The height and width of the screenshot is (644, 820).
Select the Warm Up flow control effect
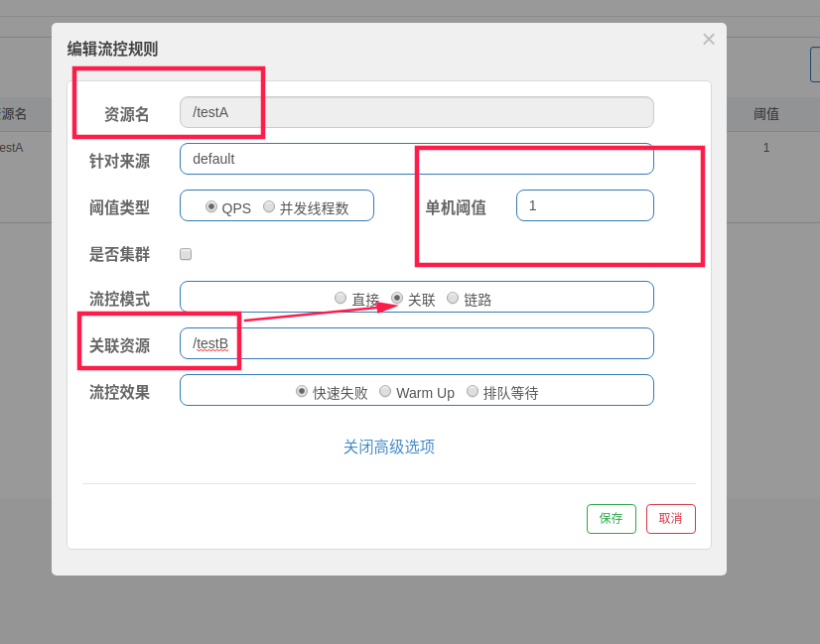[385, 391]
